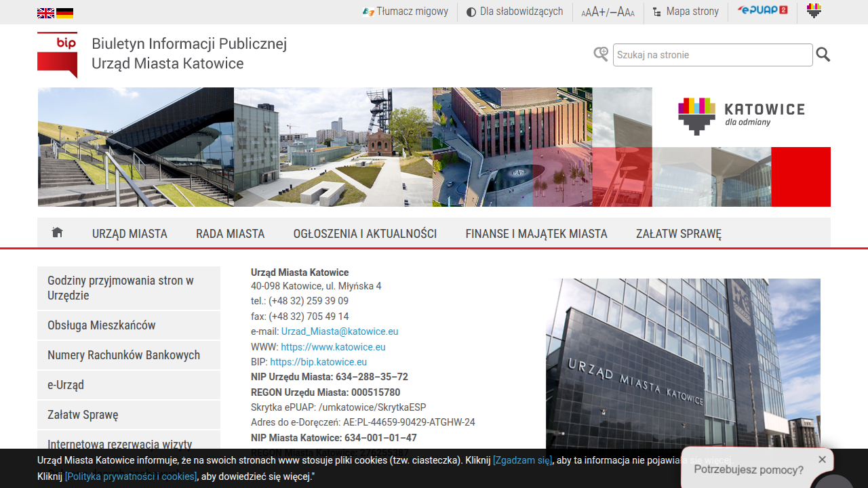Select Skrytka ePUAP: /umkatowice/SkrytkaESP text
The height and width of the screenshot is (488, 868).
coord(338,407)
